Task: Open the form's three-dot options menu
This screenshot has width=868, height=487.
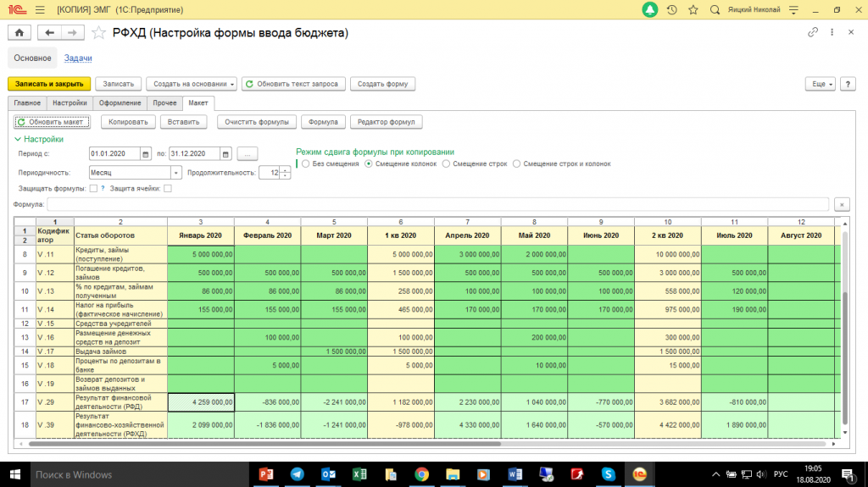Action: pos(832,32)
